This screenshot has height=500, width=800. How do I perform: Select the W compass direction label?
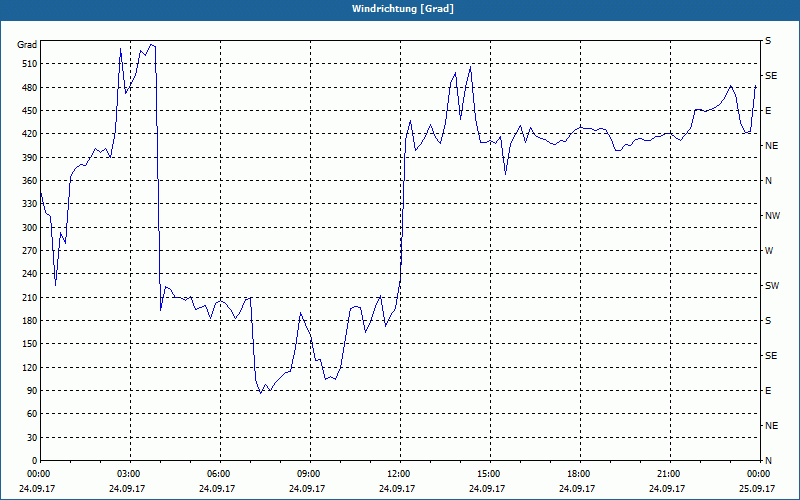click(x=769, y=251)
